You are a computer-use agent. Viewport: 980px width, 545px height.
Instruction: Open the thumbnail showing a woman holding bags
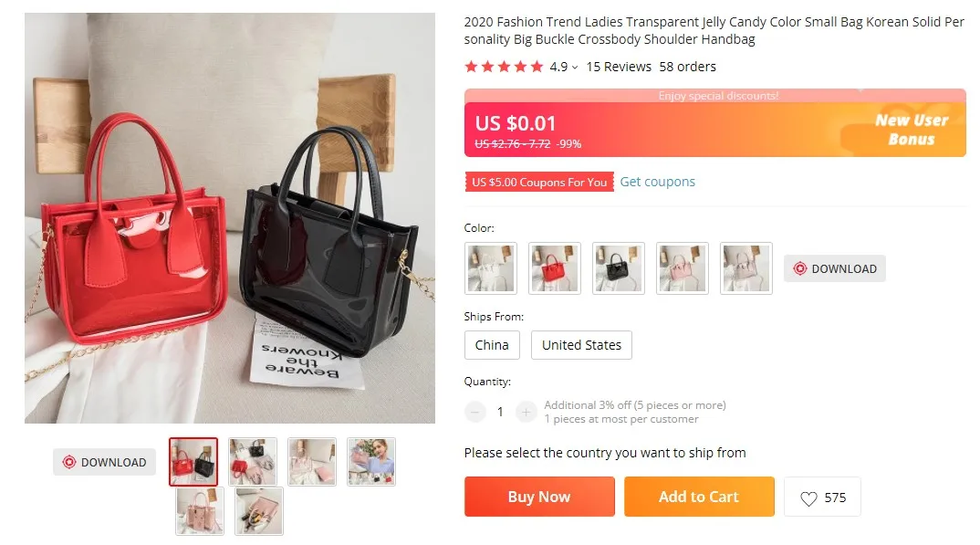coord(371,462)
